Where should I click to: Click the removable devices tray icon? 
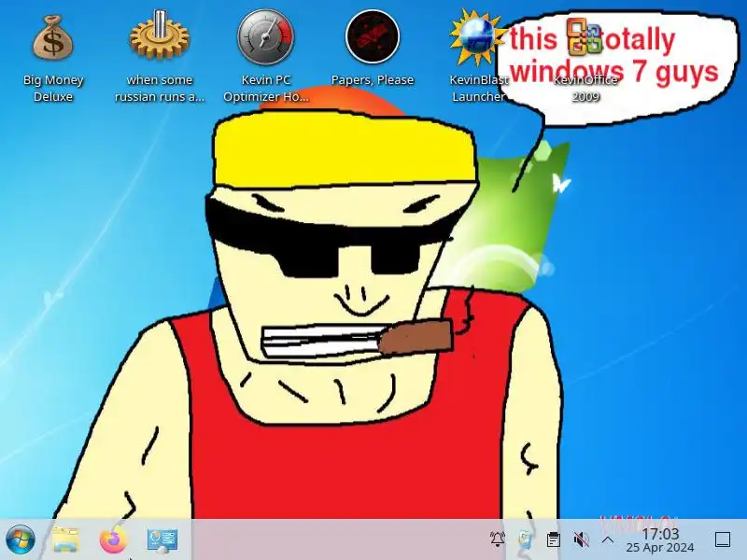click(525, 539)
